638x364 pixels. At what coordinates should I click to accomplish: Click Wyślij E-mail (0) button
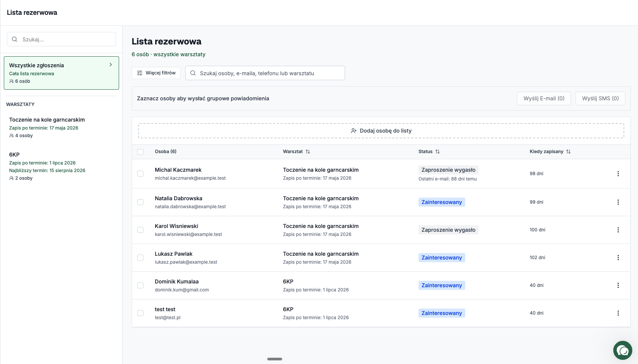pos(544,98)
